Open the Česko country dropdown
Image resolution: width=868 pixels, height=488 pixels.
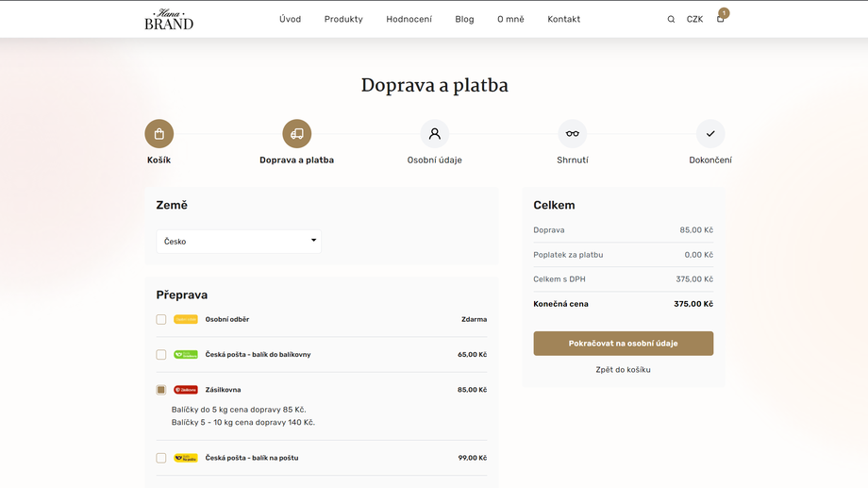click(x=239, y=242)
